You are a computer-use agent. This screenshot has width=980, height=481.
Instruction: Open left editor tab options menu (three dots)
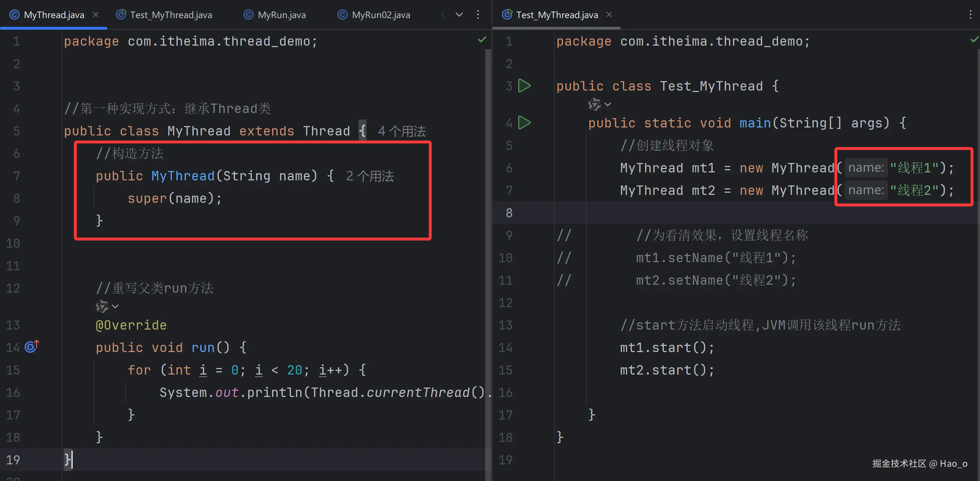(x=478, y=15)
